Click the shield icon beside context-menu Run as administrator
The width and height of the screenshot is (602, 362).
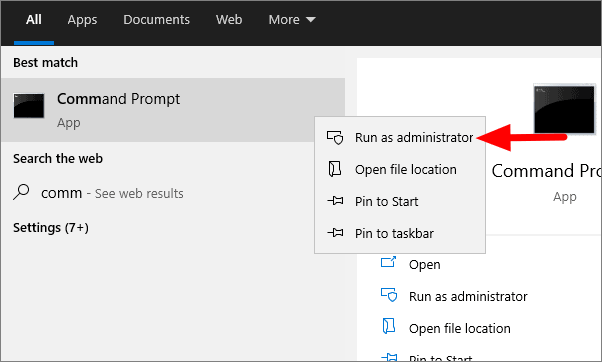[x=335, y=137]
